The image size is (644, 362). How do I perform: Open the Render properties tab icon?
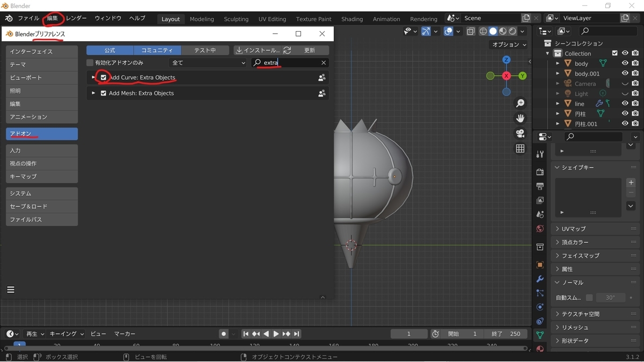click(x=540, y=172)
